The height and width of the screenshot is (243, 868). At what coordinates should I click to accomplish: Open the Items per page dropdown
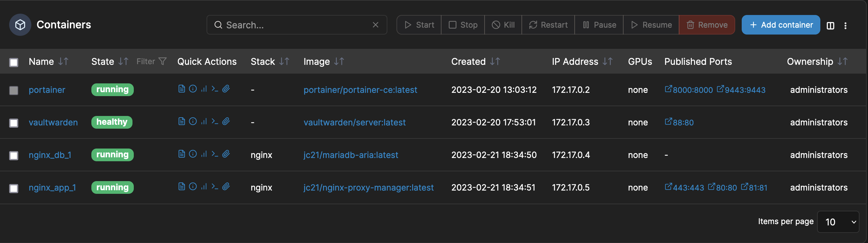click(x=838, y=222)
